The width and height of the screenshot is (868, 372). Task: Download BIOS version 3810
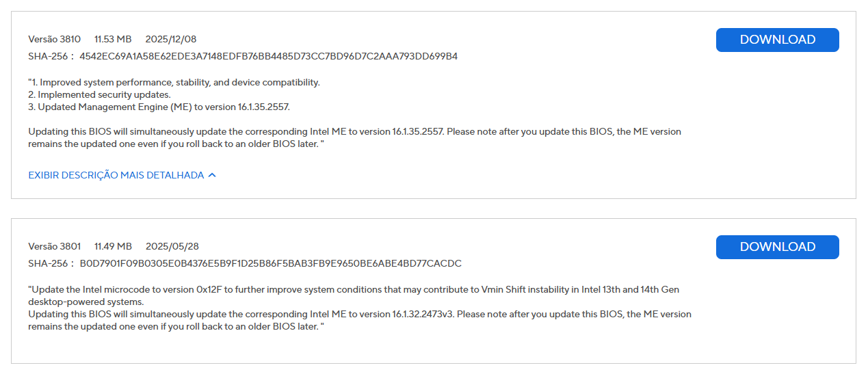click(777, 40)
